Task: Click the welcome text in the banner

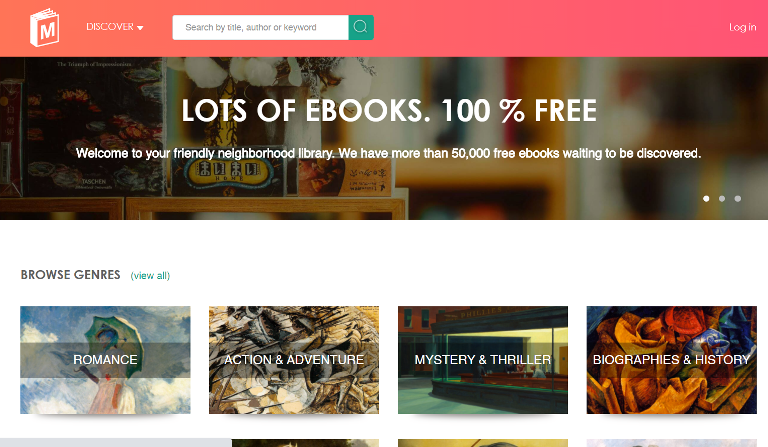Action: pyautogui.click(x=388, y=153)
